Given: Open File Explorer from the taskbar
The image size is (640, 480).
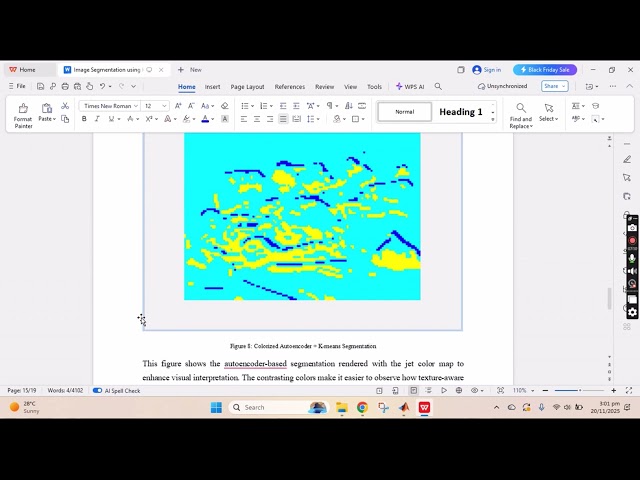Looking at the screenshot, I should point(342,407).
